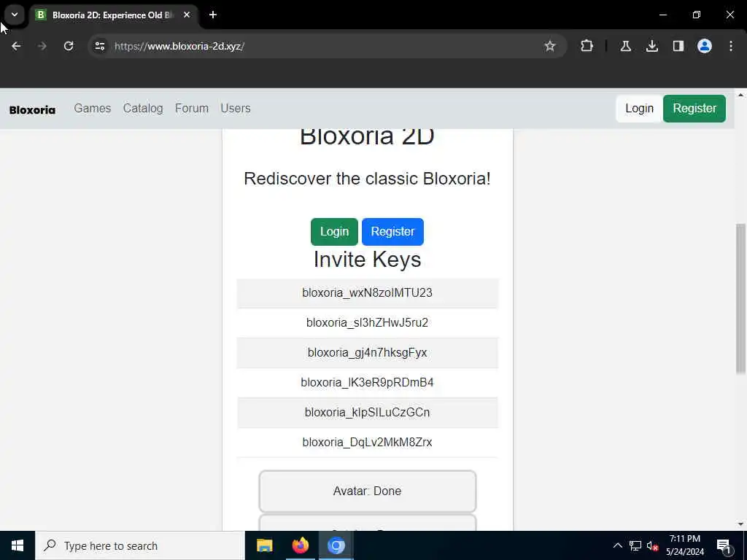Click the Rediscover the classic Bloxoria tagline
The height and width of the screenshot is (560, 747).
[368, 179]
